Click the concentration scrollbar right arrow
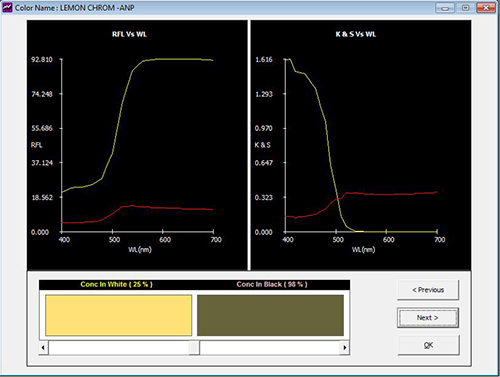The image size is (500, 377). (345, 348)
